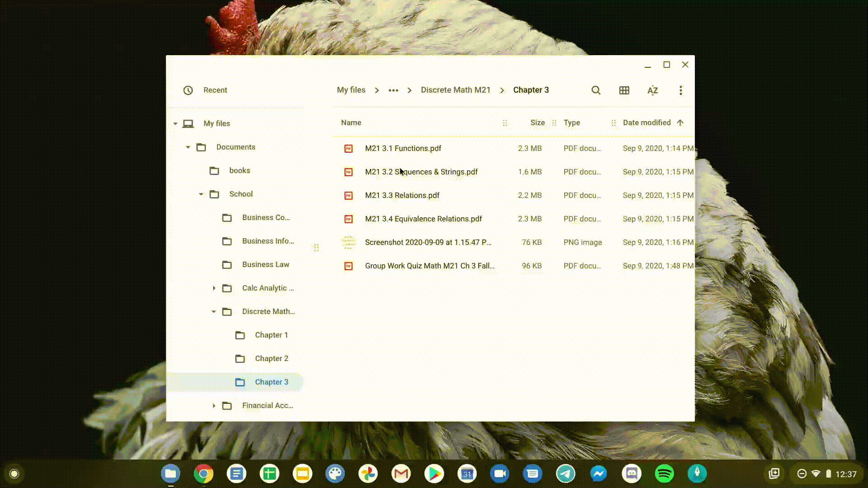Click PDF icon of M21 3.1 Functions
The height and width of the screenshot is (488, 868).
point(349,149)
